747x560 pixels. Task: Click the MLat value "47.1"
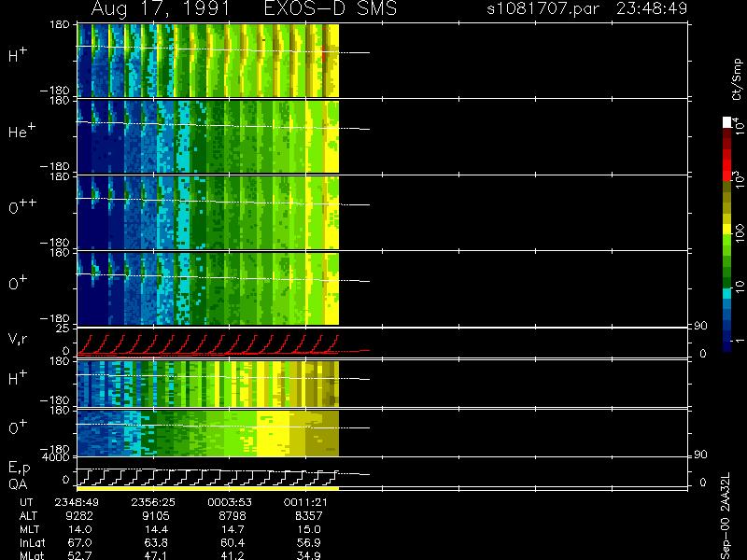[156, 555]
